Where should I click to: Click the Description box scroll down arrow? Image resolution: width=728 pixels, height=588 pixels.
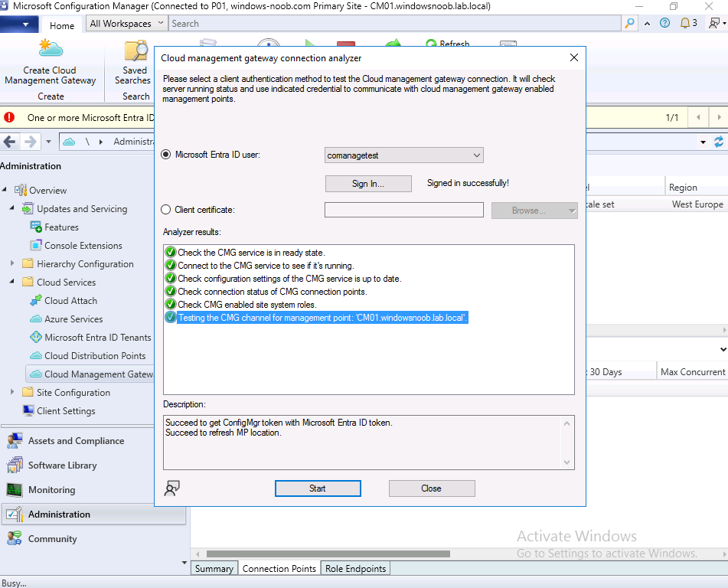(567, 462)
